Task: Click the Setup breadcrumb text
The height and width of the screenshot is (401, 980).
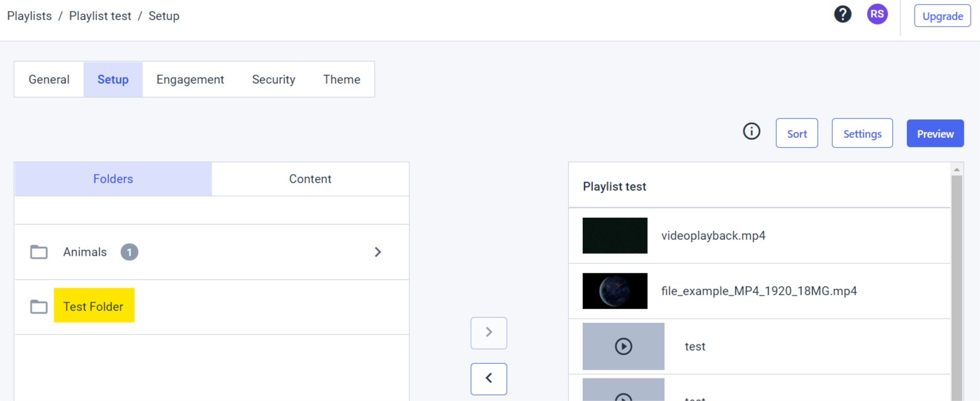Action: point(164,16)
